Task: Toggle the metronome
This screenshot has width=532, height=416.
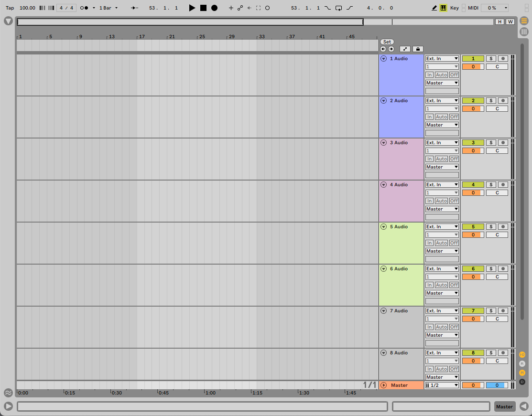Action: pyautogui.click(x=84, y=8)
